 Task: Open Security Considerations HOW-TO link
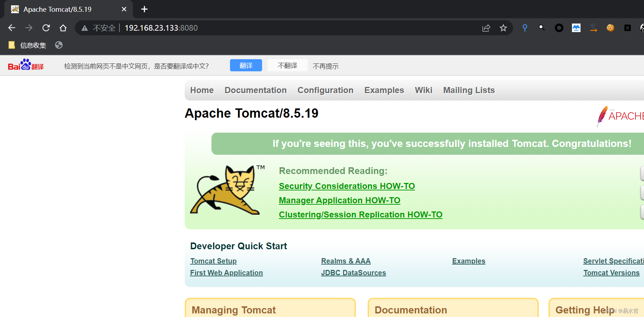click(347, 186)
